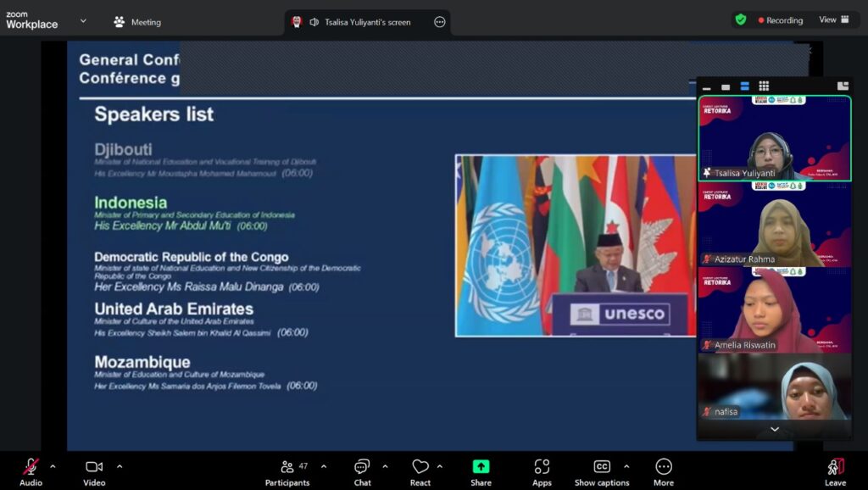Open the Meeting tab

coord(137,22)
